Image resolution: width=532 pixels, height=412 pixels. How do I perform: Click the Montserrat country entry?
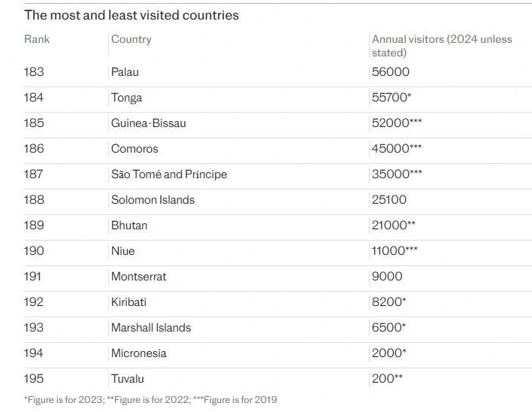(x=138, y=277)
